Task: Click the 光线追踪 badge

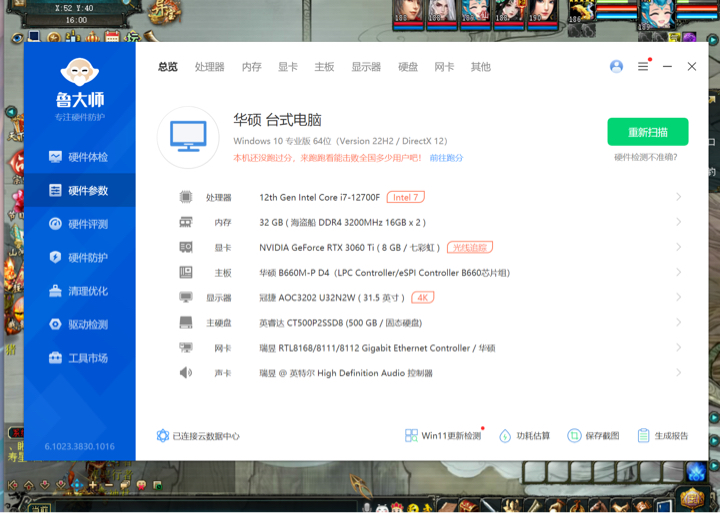Action: tap(470, 248)
